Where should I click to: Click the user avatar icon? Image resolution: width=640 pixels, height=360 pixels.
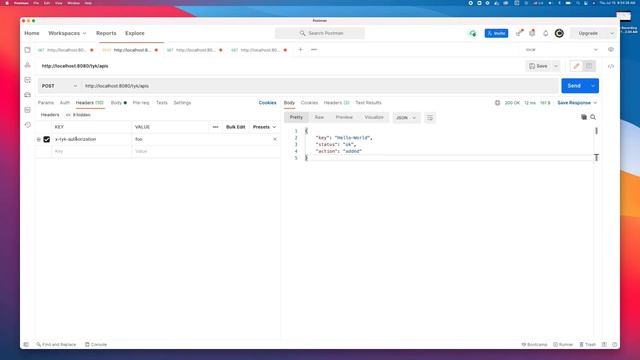(x=559, y=33)
